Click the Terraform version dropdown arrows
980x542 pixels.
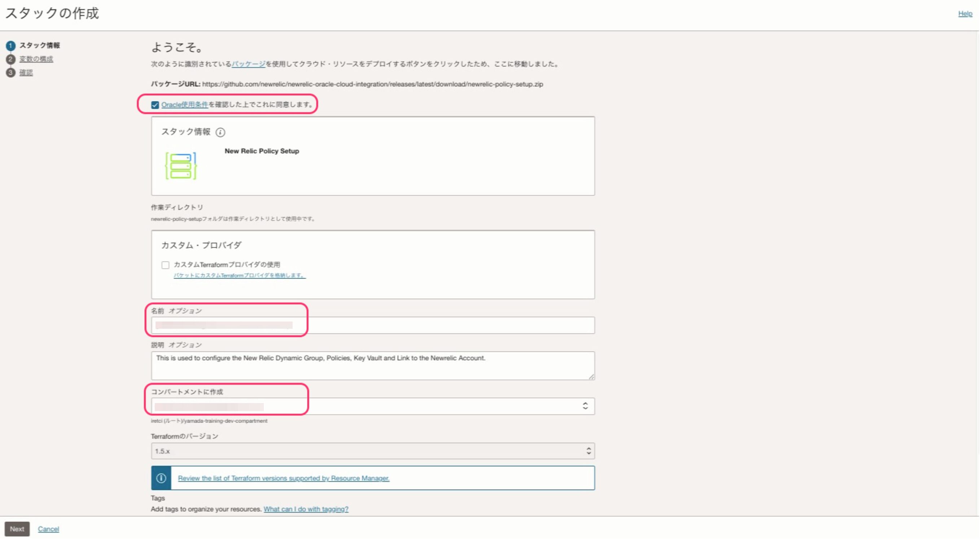[x=589, y=451]
